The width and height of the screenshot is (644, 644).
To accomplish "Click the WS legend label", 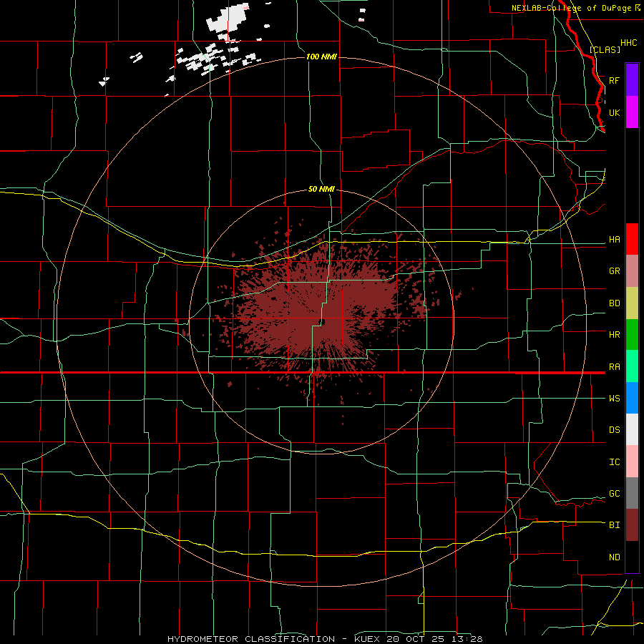I will 614,398.
